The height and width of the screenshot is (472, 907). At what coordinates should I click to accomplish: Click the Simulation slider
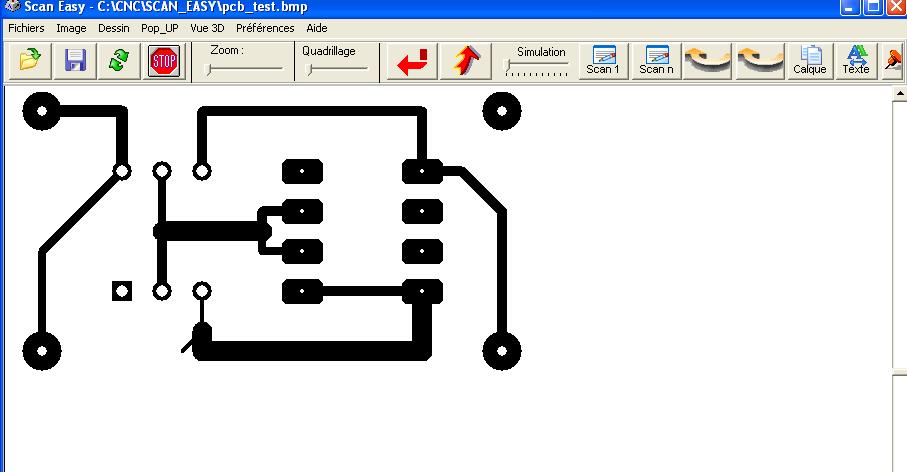point(536,67)
